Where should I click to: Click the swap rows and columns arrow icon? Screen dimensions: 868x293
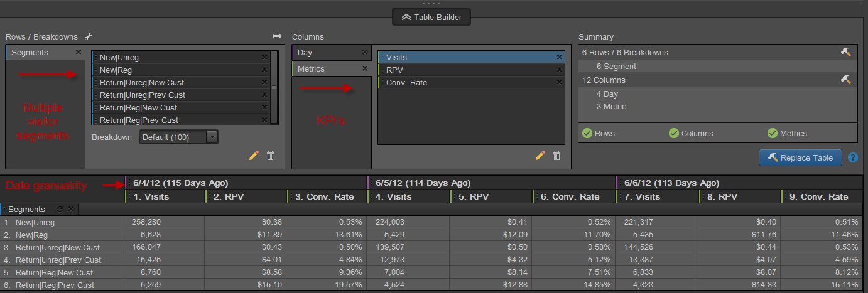277,37
